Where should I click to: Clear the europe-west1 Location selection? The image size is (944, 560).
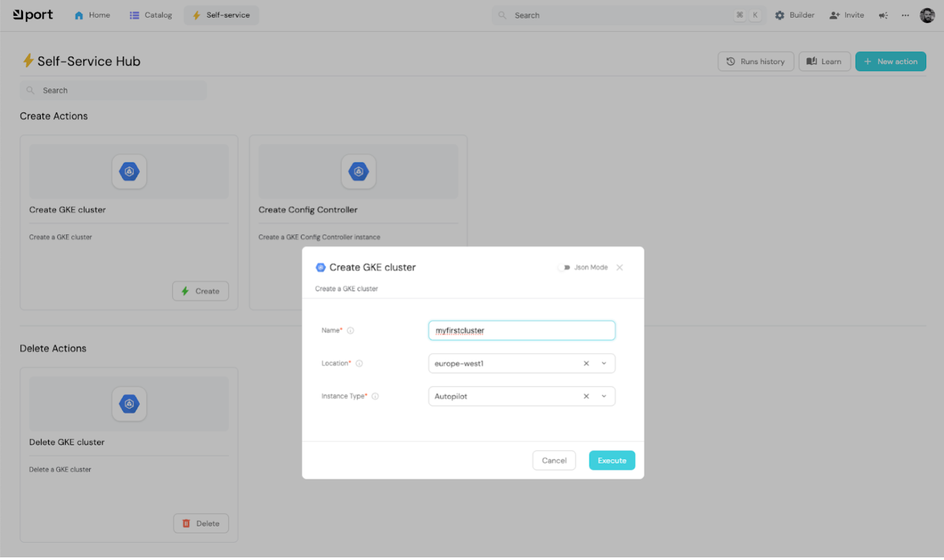tap(586, 363)
